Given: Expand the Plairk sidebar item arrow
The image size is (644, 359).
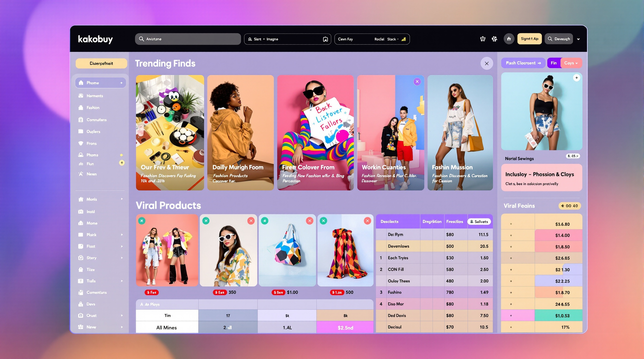Looking at the screenshot, I should coord(122,235).
